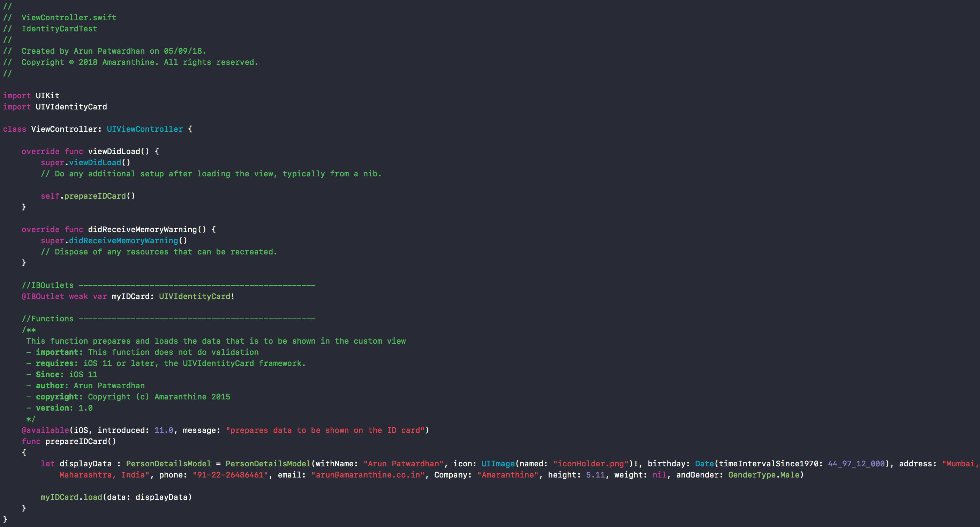Click the //Functions comment separator line
The height and width of the screenshot is (527, 980).
[x=168, y=319]
